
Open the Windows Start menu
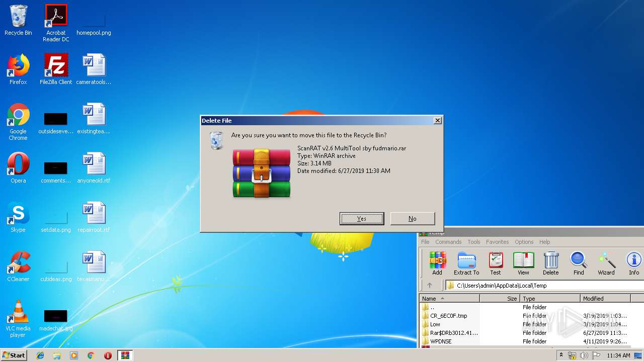(14, 355)
